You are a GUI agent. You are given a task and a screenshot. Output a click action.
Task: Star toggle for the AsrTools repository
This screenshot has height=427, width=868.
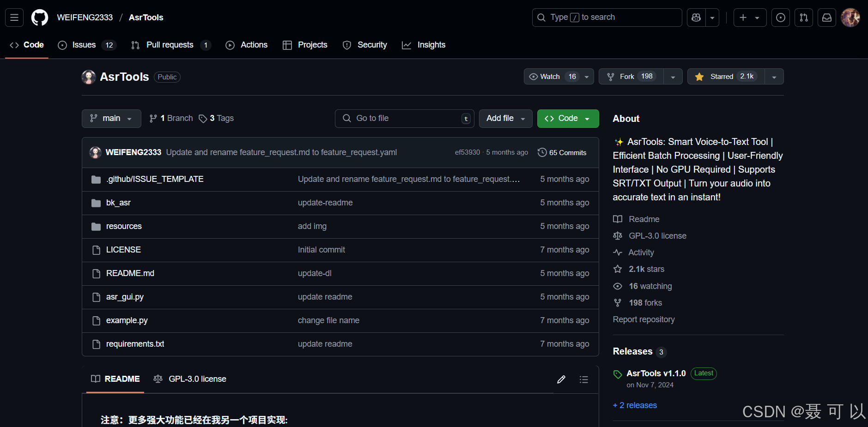[x=726, y=77]
